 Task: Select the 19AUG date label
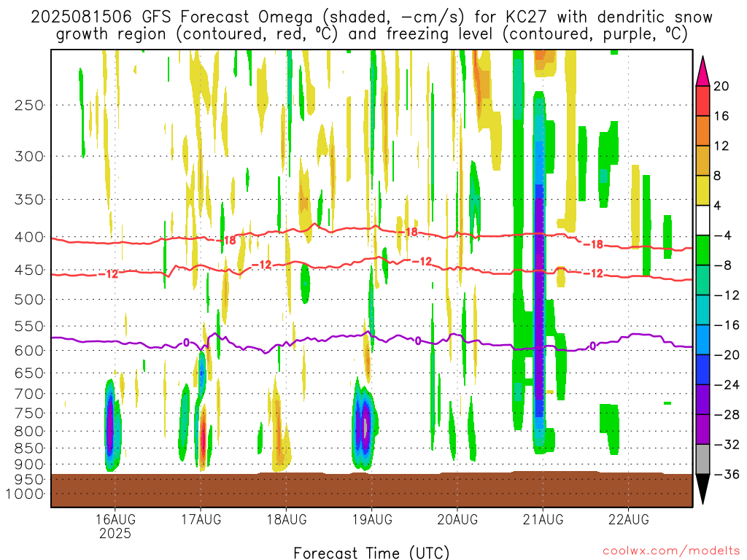point(372,519)
